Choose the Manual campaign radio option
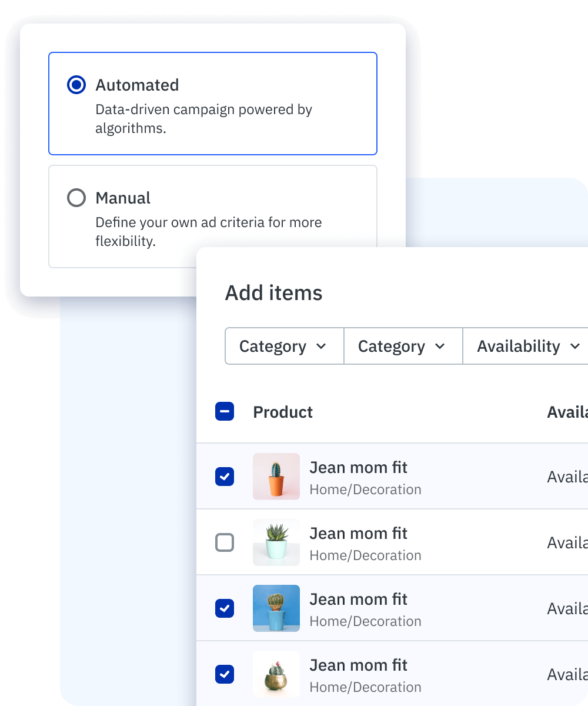This screenshot has width=588, height=706. [x=76, y=198]
